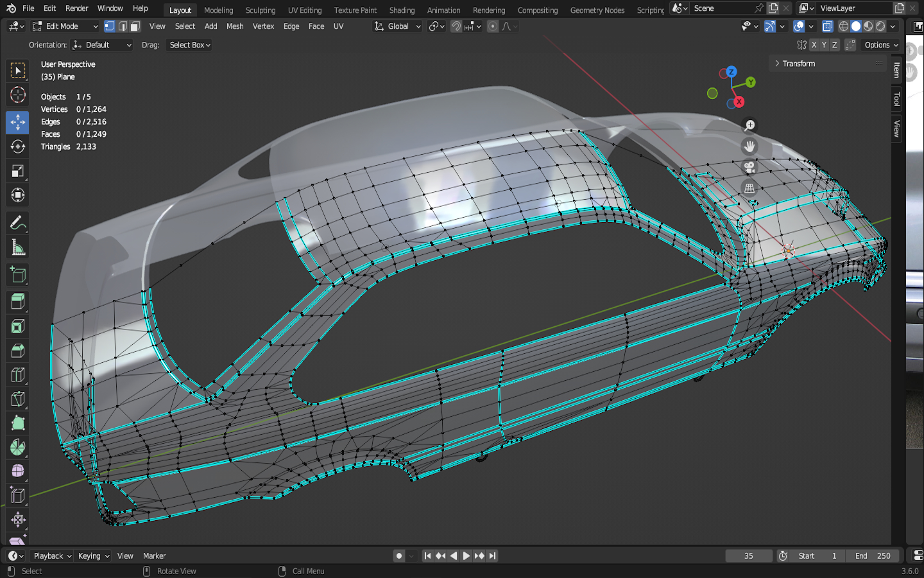
Task: Expand the Transform panel
Action: (x=799, y=64)
